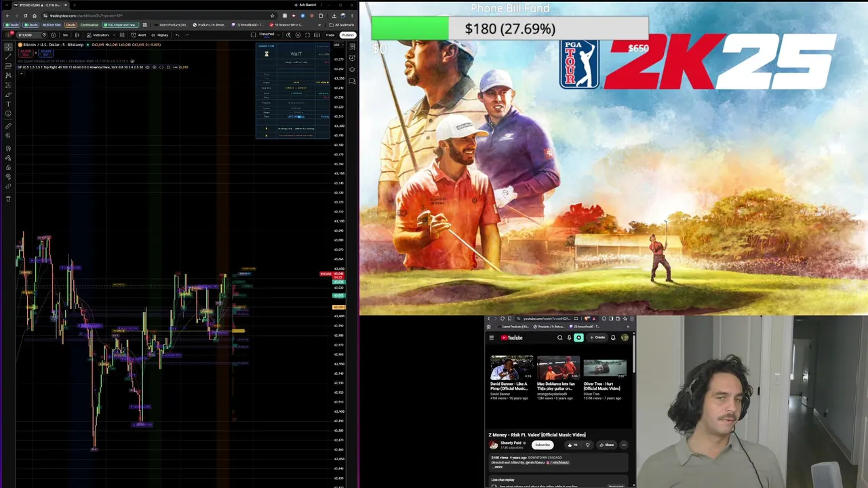Viewport: 868px width, 488px height.
Task: Undo the last chart action
Action: (177, 35)
